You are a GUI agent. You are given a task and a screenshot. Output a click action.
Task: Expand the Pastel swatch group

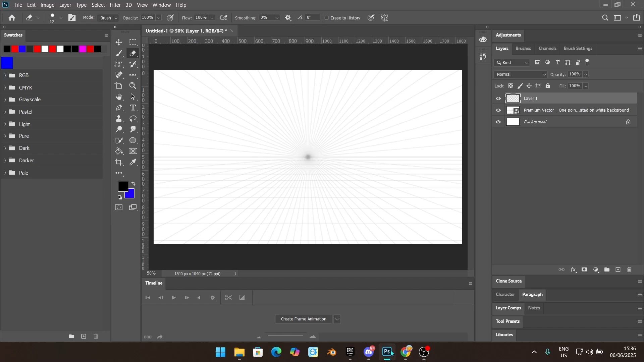coord(5,112)
